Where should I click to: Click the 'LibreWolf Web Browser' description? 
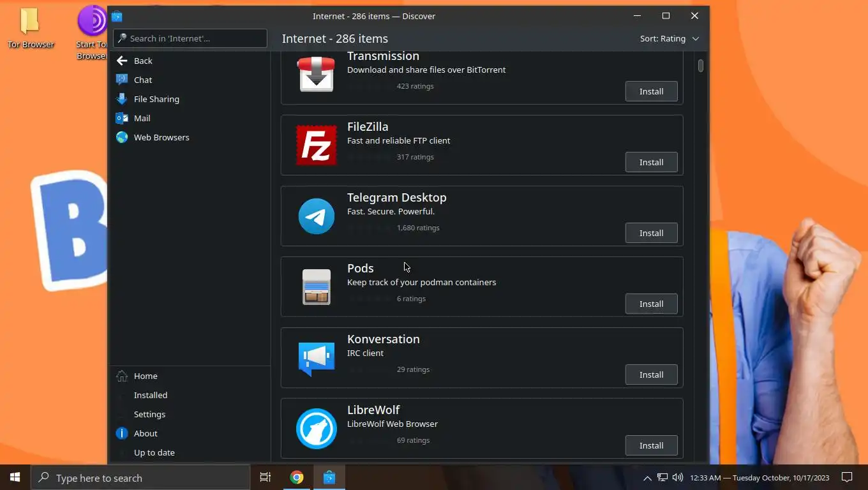click(x=392, y=424)
